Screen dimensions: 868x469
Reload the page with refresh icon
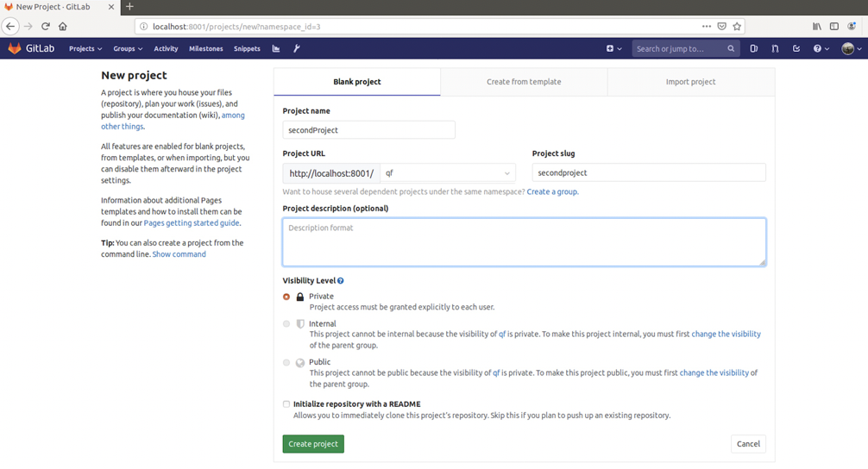(x=46, y=26)
